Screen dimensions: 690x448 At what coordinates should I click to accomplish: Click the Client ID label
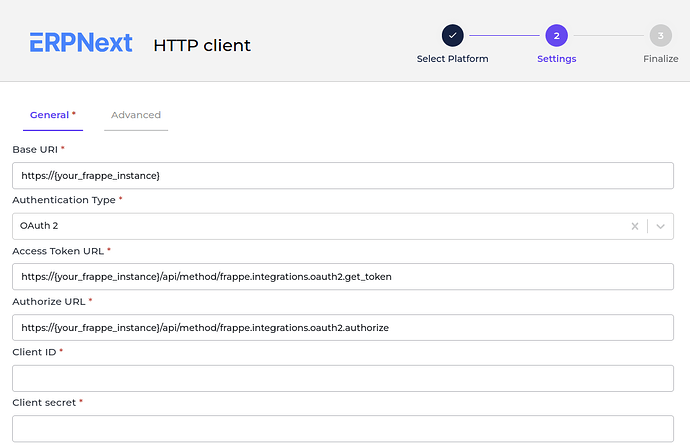(x=34, y=353)
